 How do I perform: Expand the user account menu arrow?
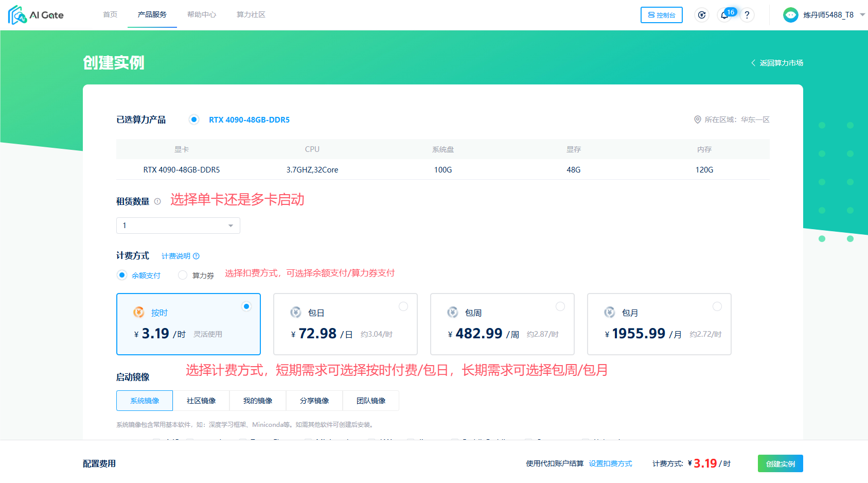click(862, 14)
